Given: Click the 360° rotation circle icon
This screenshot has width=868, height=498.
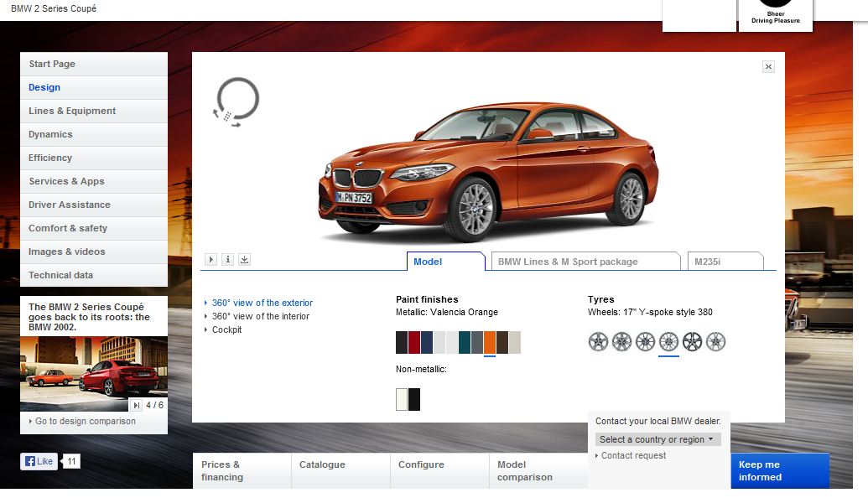Looking at the screenshot, I should (236, 101).
